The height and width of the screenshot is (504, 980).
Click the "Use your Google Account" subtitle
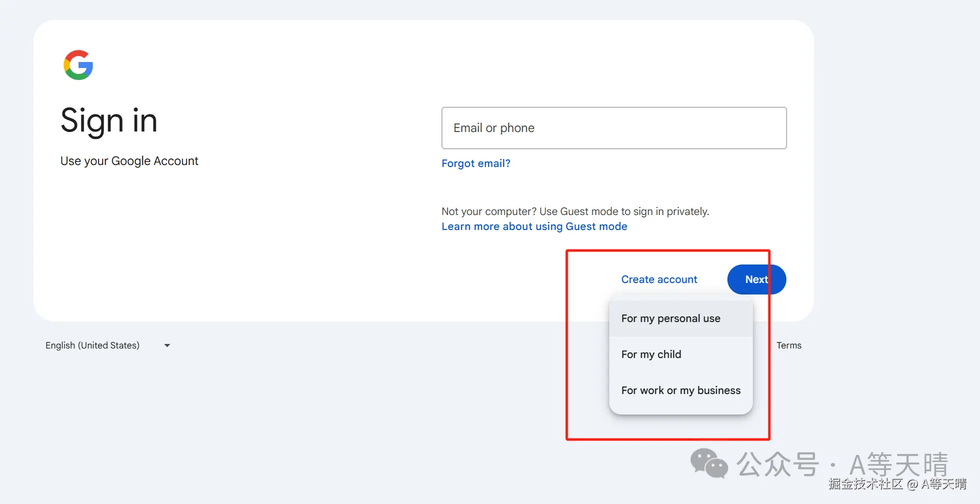tap(129, 161)
